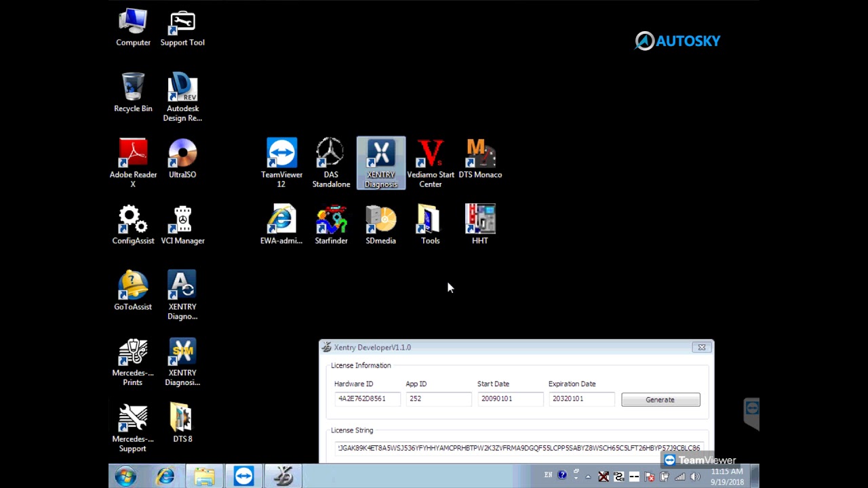Image resolution: width=868 pixels, height=488 pixels.
Task: Click the Hardware ID input field
Action: (367, 399)
